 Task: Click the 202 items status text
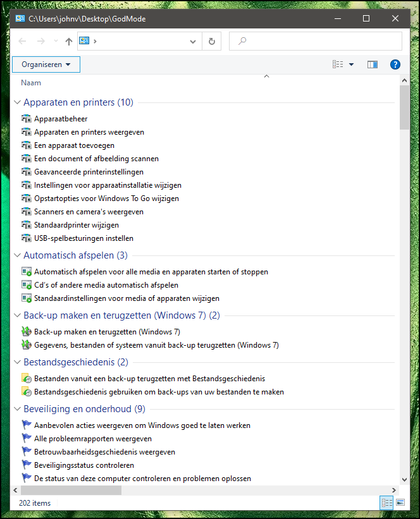(35, 503)
